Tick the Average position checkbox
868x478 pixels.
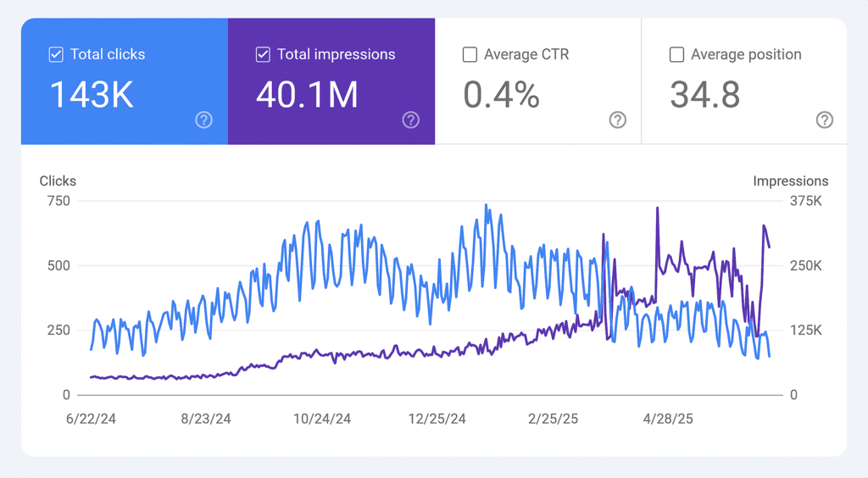676,55
